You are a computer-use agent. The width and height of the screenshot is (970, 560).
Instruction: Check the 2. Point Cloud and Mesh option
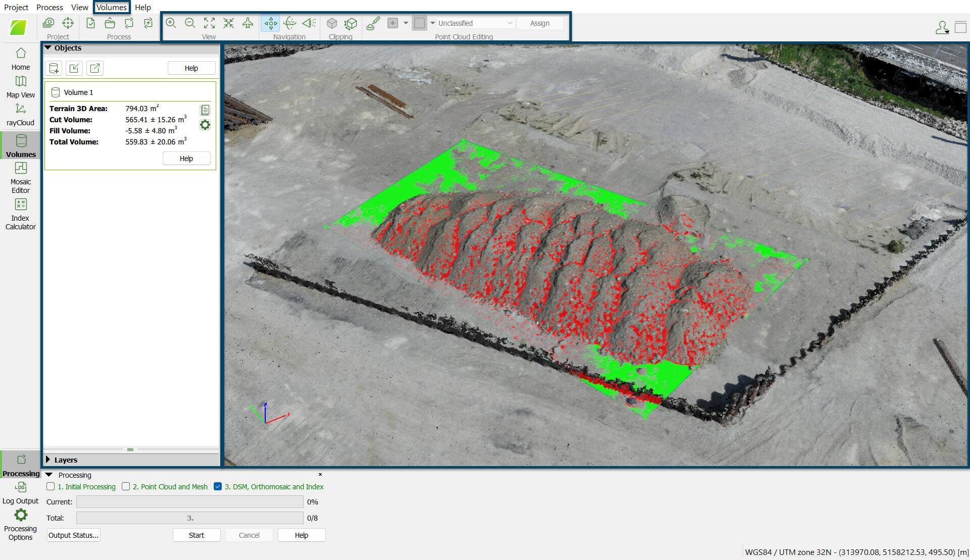tap(125, 486)
